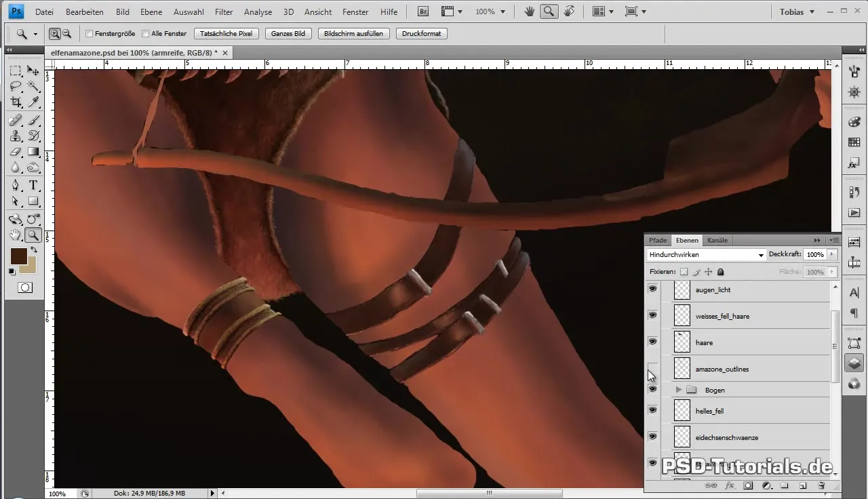Toggle lock all padlock in Fixieren row
The width and height of the screenshot is (868, 499).
pyautogui.click(x=721, y=272)
